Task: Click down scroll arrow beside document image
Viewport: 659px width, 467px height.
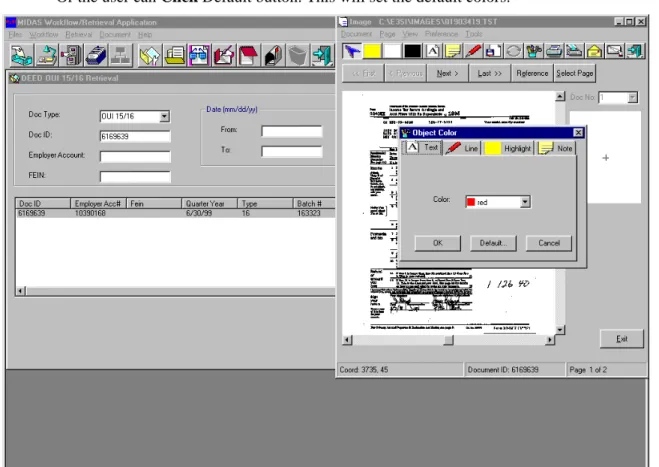Action: tap(560, 330)
